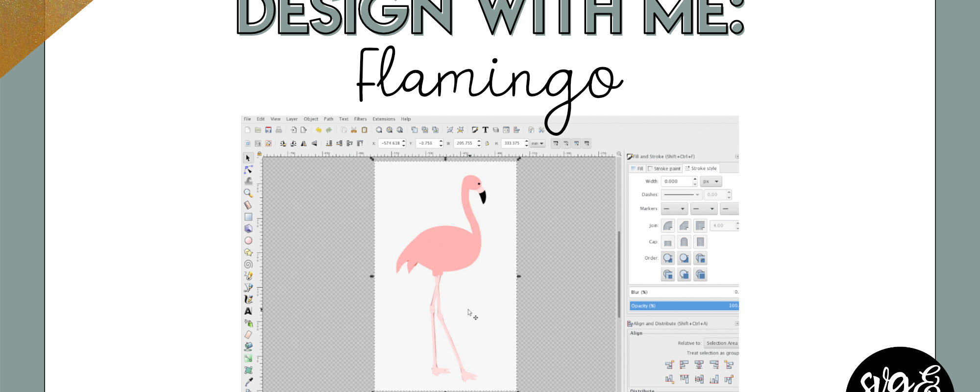Screen dimensions: 980x392
Task: Select the Pencil freehand tool
Action: pos(248,276)
